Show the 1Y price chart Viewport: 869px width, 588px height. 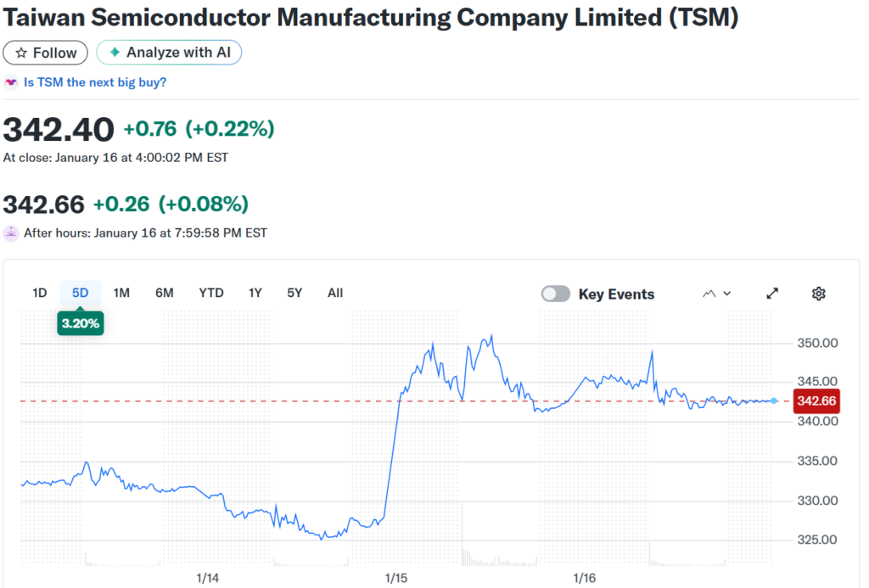255,293
